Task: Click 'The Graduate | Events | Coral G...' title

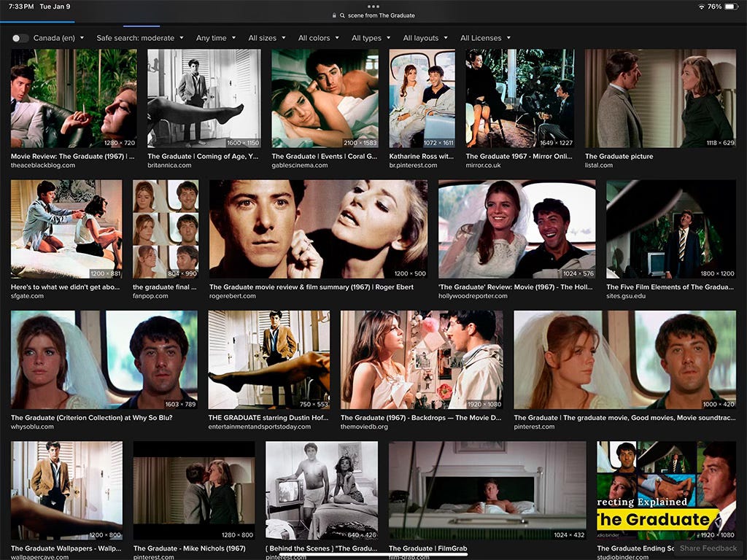Action: pyautogui.click(x=324, y=156)
